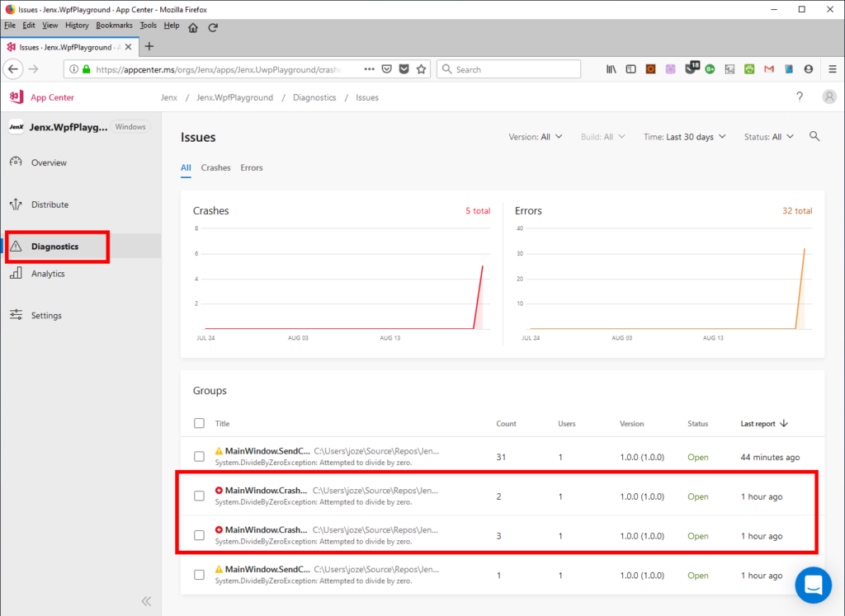This screenshot has width=845, height=616.
Task: Close the Issues browser tab
Action: coord(128,47)
